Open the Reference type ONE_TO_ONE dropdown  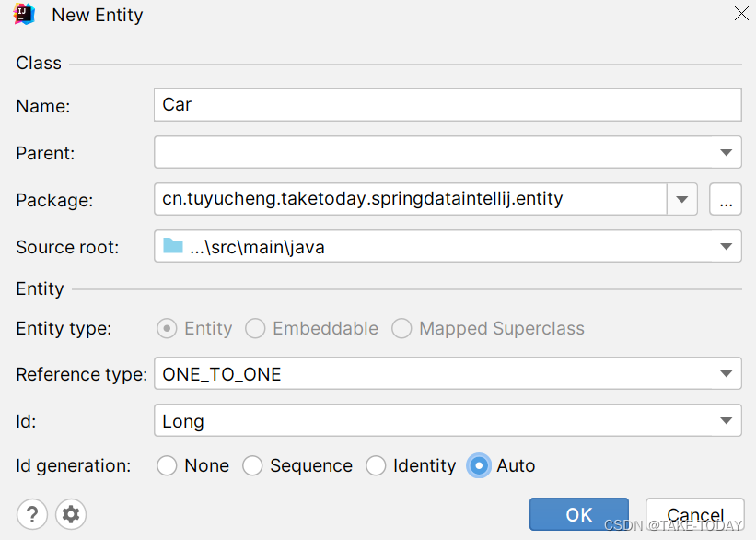(726, 374)
